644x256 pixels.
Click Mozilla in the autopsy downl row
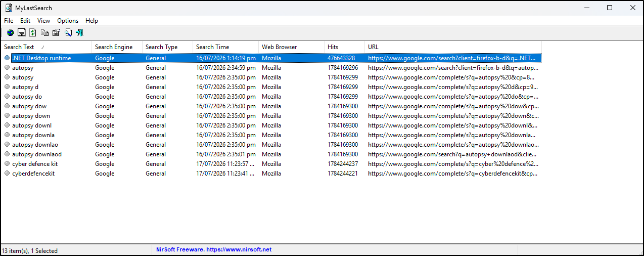click(271, 125)
